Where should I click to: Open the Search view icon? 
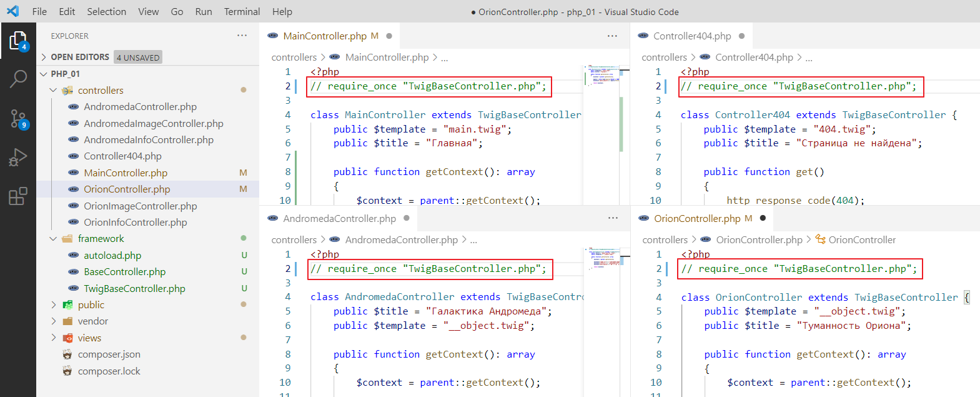18,79
